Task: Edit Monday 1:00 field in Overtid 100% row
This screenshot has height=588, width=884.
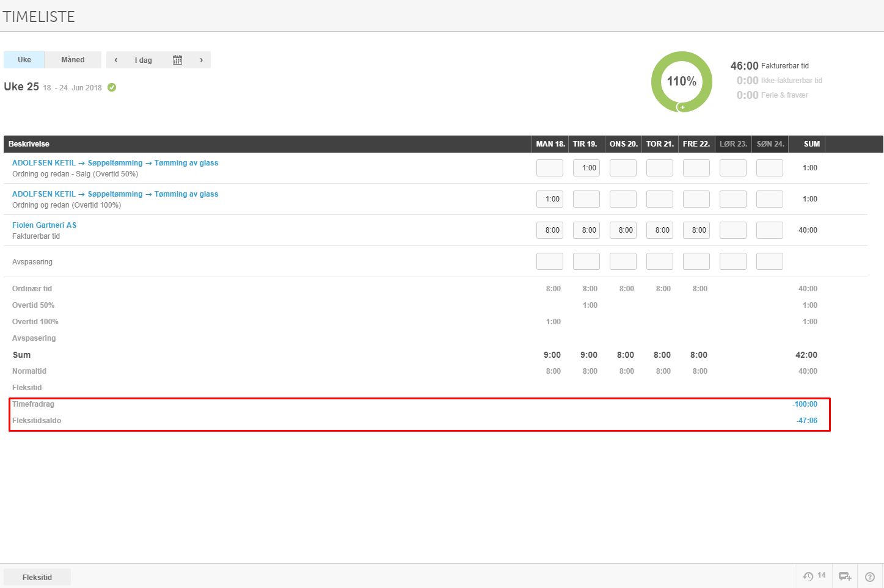Action: click(550, 199)
